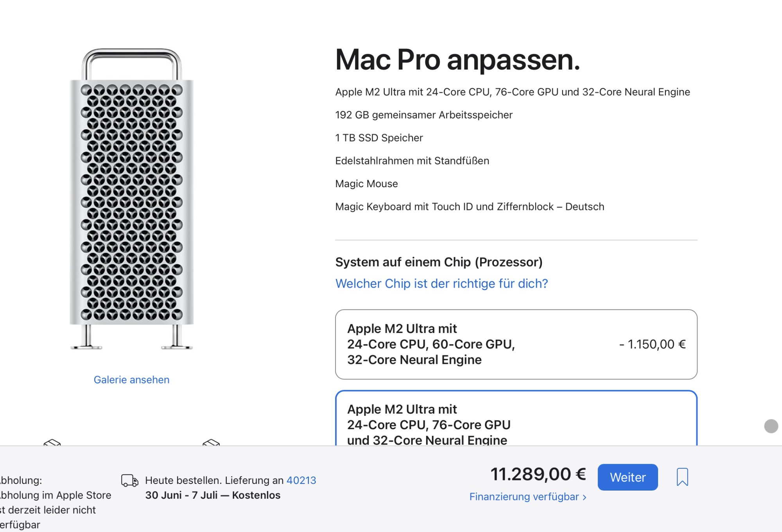The image size is (782, 532).
Task: Click the Edelstahlrahmen mit Standfüßen line
Action: click(x=412, y=161)
